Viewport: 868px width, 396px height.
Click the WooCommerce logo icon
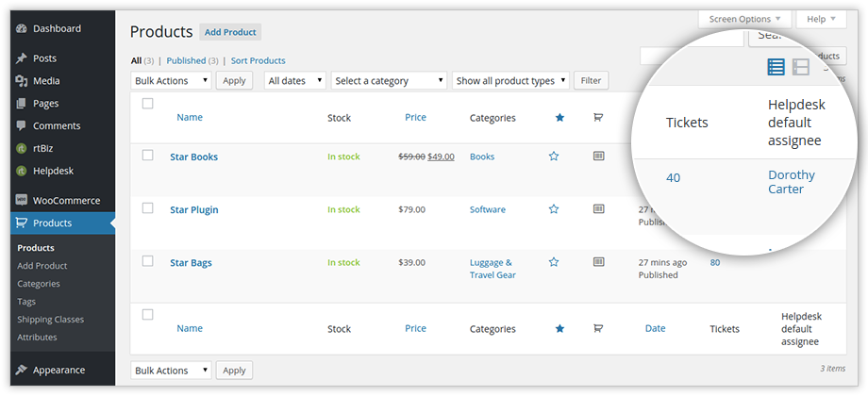(x=22, y=200)
